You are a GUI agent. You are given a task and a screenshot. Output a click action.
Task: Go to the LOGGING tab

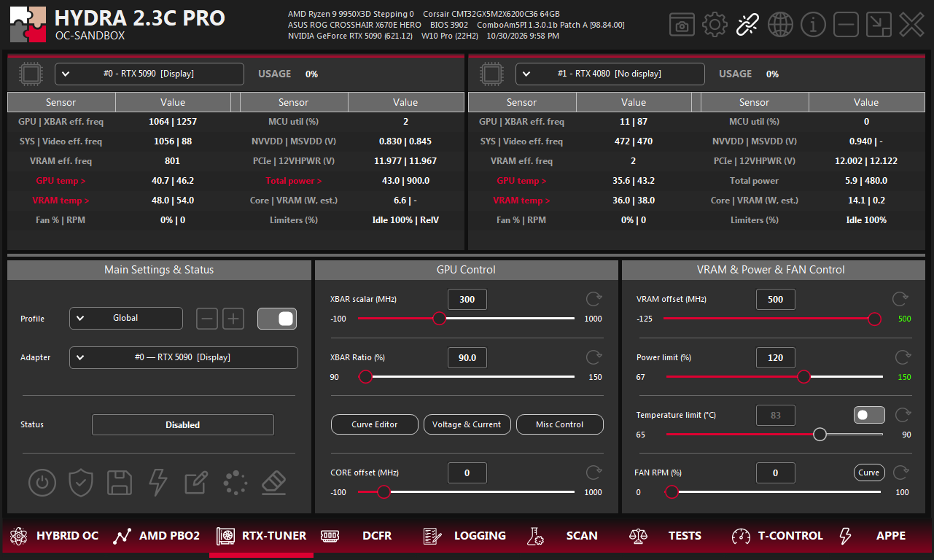[x=464, y=536]
